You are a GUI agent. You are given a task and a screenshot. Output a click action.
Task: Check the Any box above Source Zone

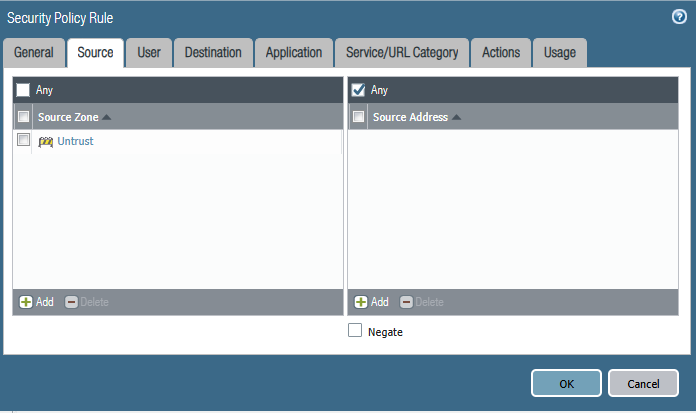point(23,90)
